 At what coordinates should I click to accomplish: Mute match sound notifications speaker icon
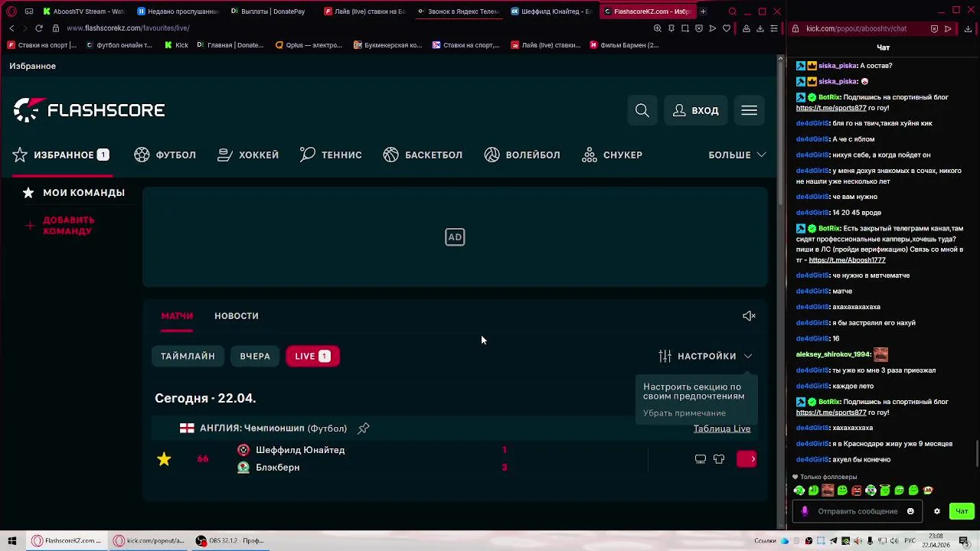click(749, 316)
